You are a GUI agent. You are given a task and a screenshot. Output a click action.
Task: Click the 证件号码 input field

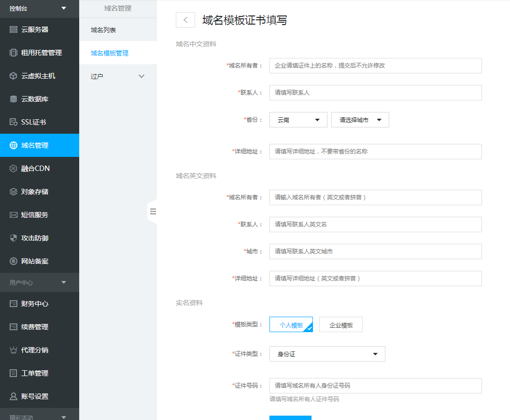point(375,385)
